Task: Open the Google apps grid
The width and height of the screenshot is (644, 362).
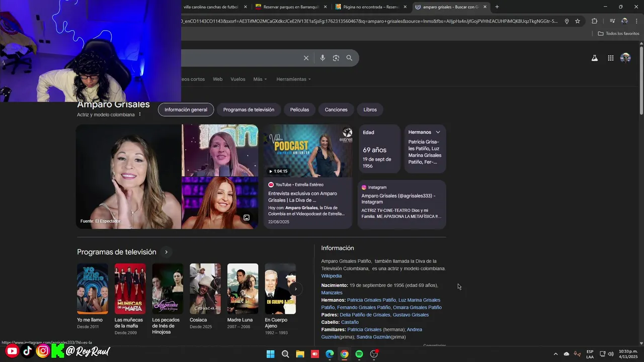Action: pyautogui.click(x=610, y=58)
